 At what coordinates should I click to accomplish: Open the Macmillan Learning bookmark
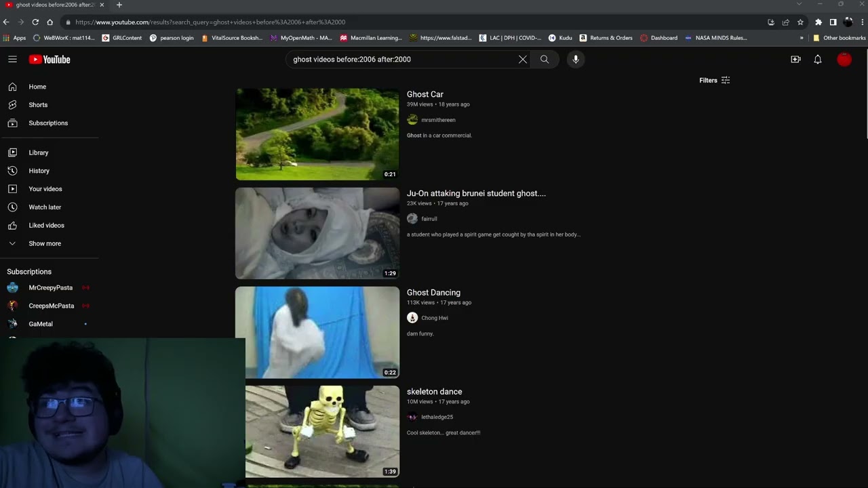371,38
